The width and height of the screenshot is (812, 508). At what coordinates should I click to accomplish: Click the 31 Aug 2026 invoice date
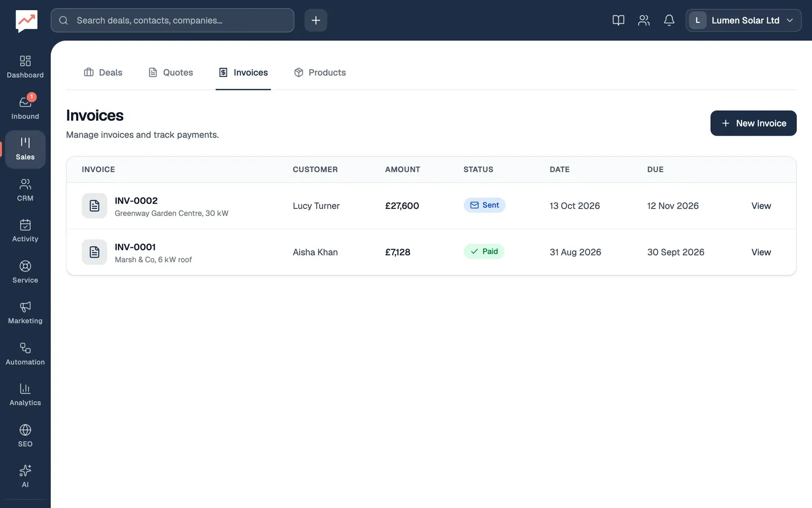575,252
